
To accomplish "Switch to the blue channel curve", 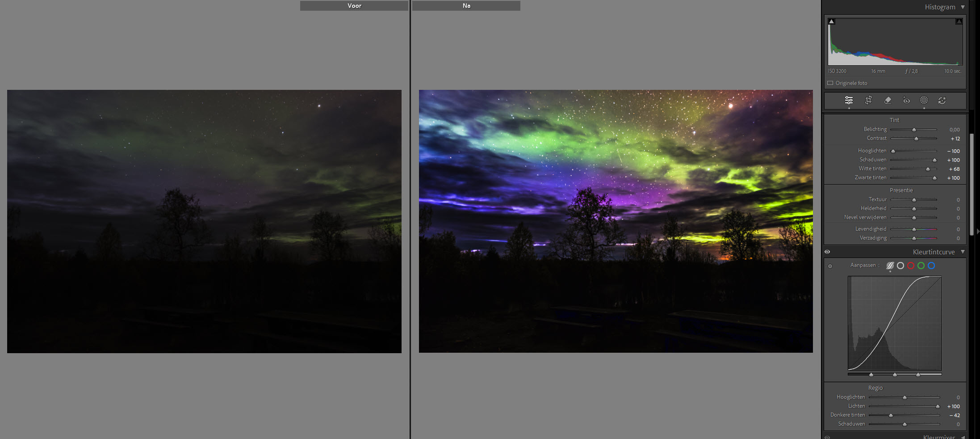I will pos(931,266).
